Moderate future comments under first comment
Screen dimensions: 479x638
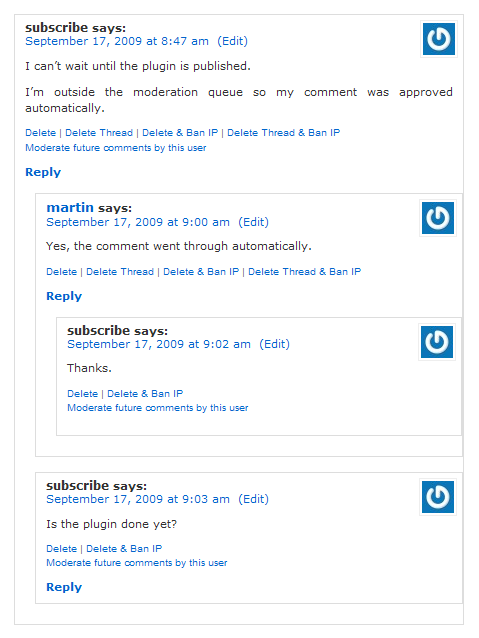[x=116, y=148]
